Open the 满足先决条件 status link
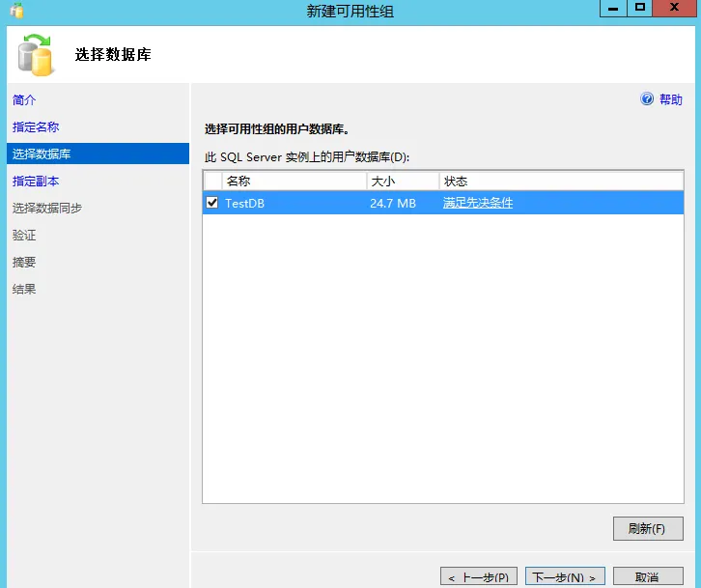 coord(477,203)
